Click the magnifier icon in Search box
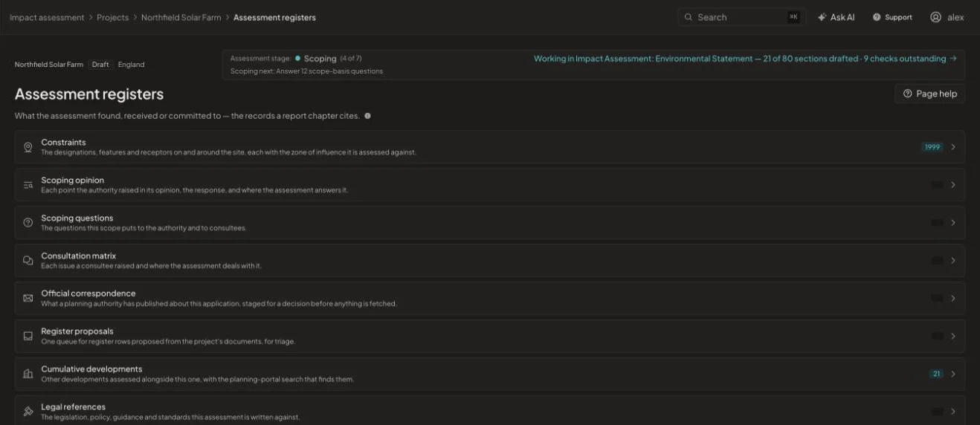 tap(689, 17)
